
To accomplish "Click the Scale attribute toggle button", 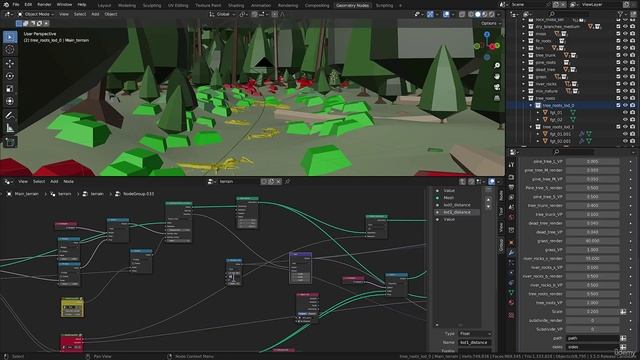I will [623, 312].
